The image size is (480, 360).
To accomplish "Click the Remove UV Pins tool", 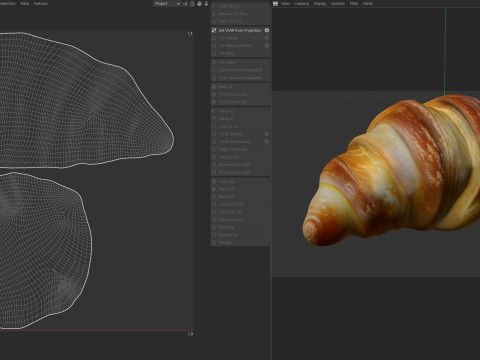I will [x=240, y=14].
